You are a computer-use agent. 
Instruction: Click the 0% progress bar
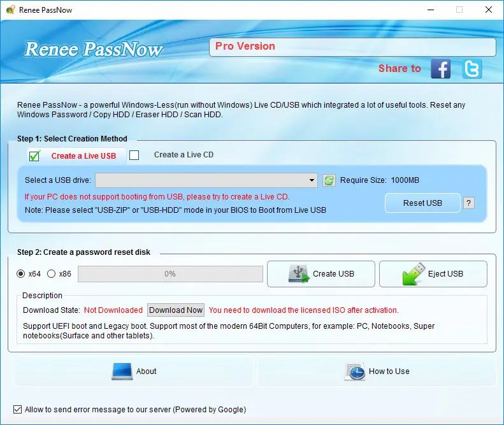coord(170,274)
